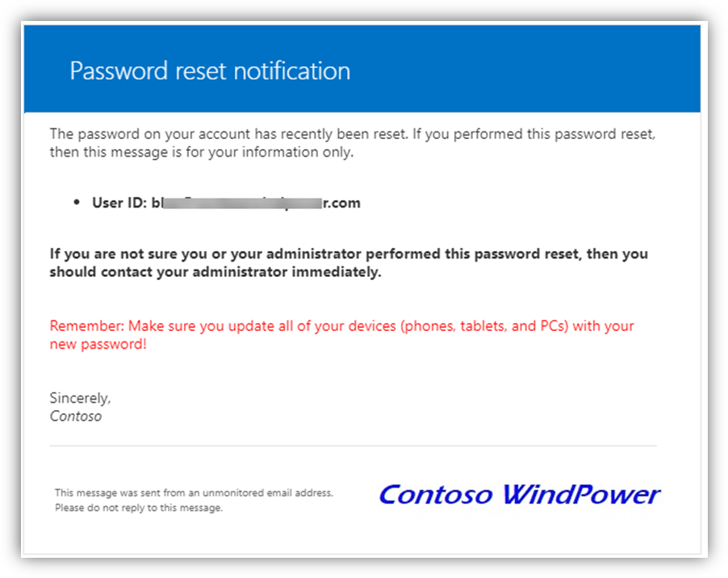The height and width of the screenshot is (578, 728).
Task: Click the word WindPower in logo
Action: pyautogui.click(x=581, y=494)
